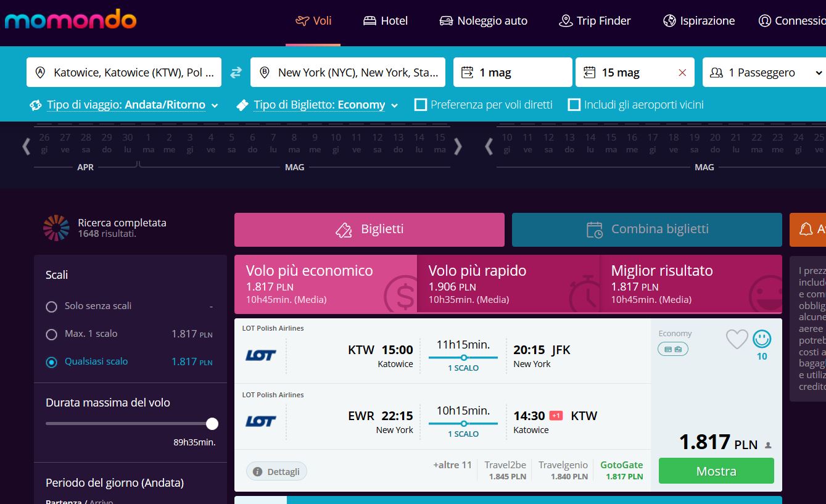Sort by Volo più rapido
The height and width of the screenshot is (504, 826).
[508, 284]
